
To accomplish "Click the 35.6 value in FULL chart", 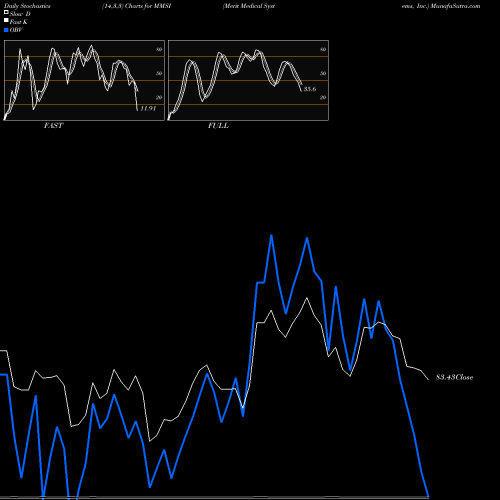I will (x=310, y=89).
